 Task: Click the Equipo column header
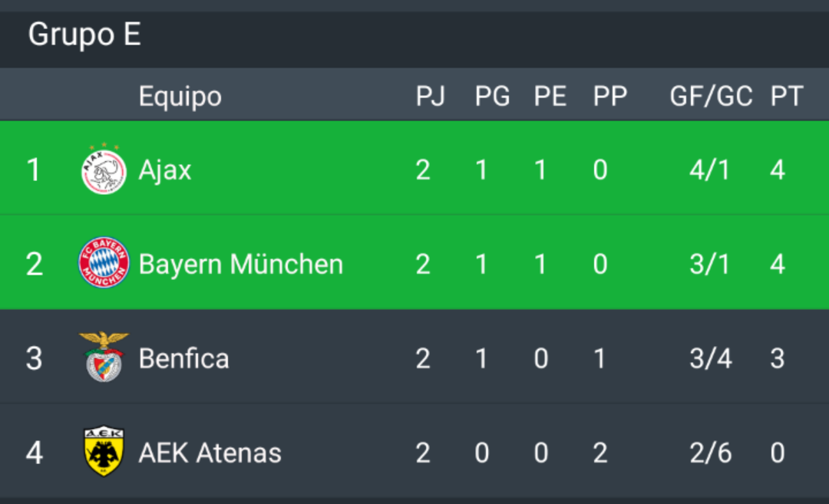[180, 97]
